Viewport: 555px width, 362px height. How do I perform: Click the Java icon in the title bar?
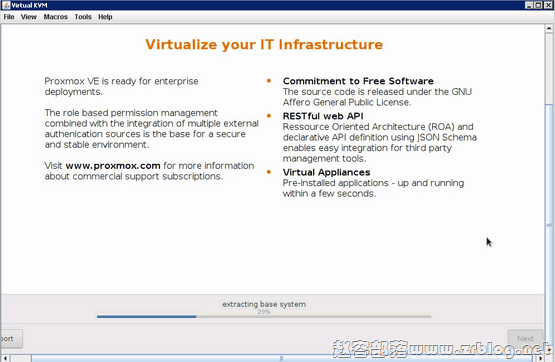6,5
